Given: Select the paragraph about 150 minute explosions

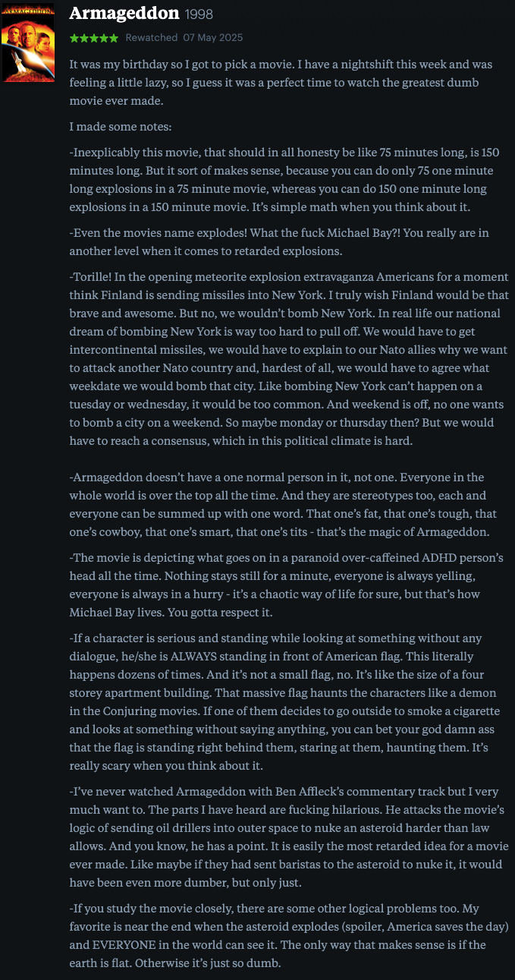Looking at the screenshot, I should [x=282, y=179].
